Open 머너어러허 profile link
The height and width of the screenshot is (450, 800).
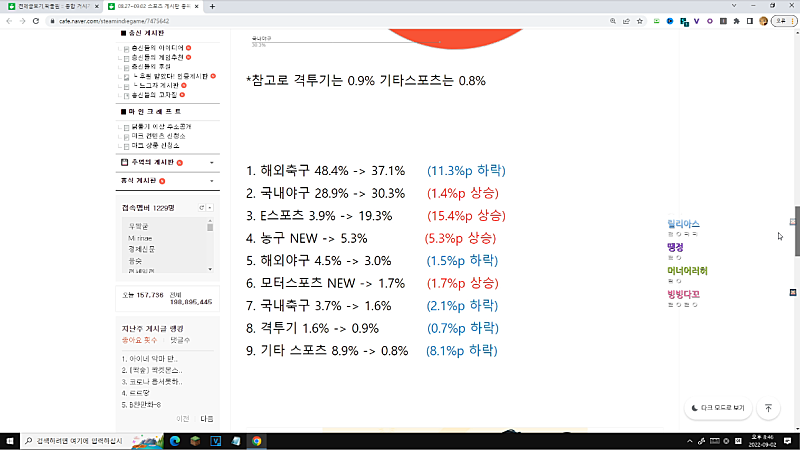687,271
